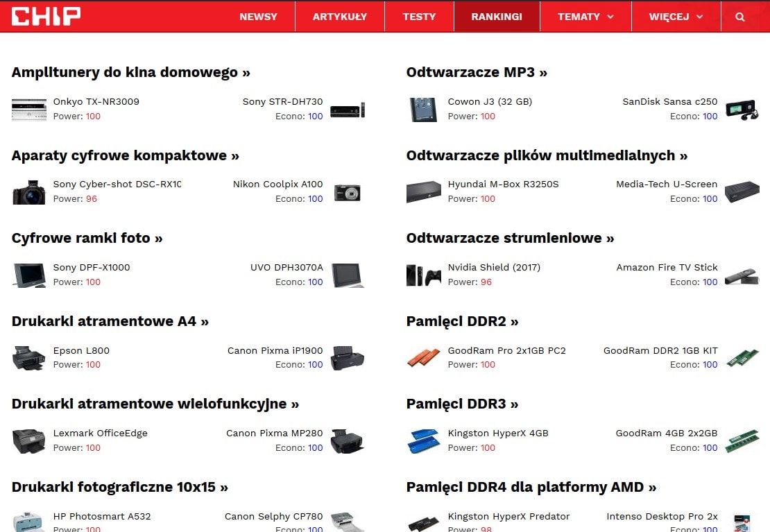Open the TESTY menu item
770x532 pixels.
click(x=419, y=17)
